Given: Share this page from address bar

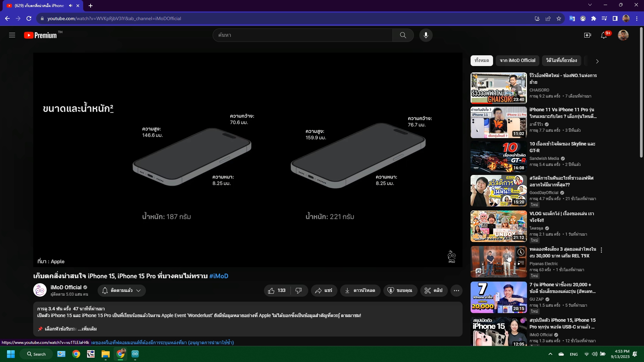Looking at the screenshot, I should click(x=548, y=18).
